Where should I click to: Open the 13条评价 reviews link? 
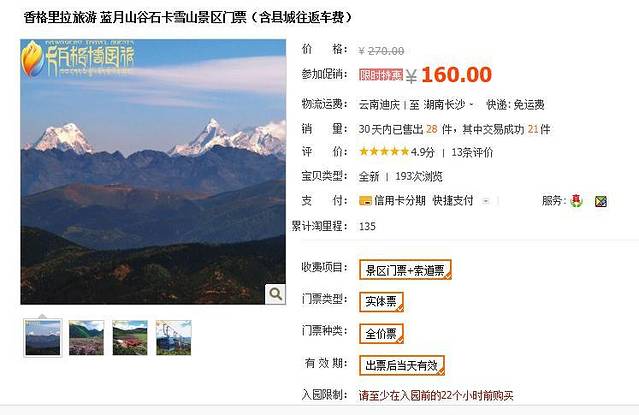tap(472, 152)
